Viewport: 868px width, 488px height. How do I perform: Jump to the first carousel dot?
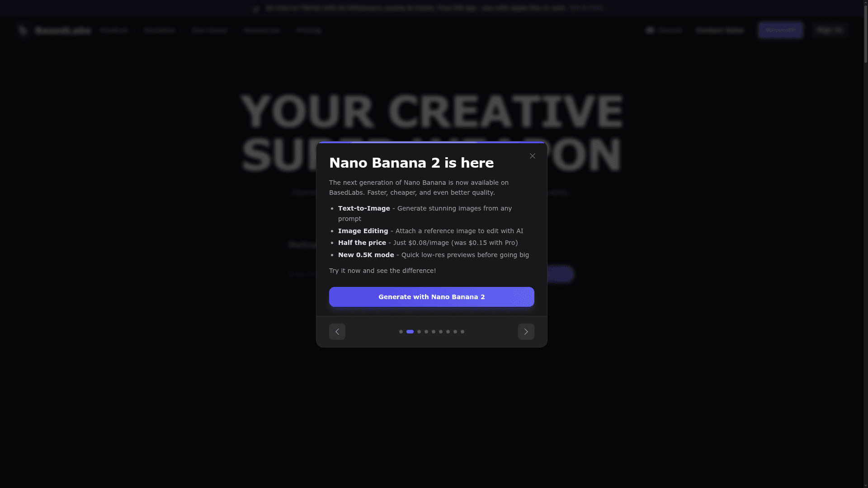click(401, 332)
